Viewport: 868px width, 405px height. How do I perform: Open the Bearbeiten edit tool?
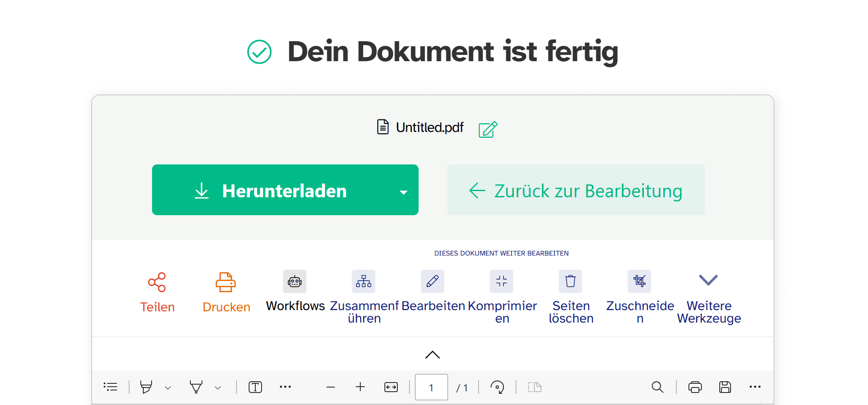432,282
